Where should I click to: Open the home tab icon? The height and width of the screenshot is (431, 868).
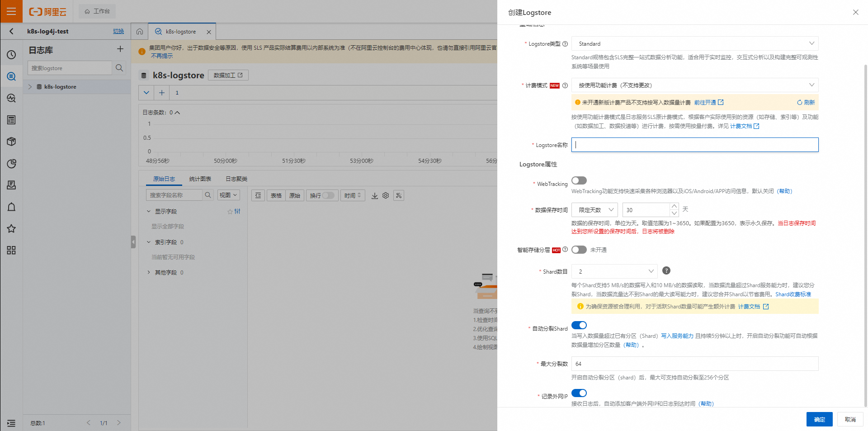pos(140,32)
